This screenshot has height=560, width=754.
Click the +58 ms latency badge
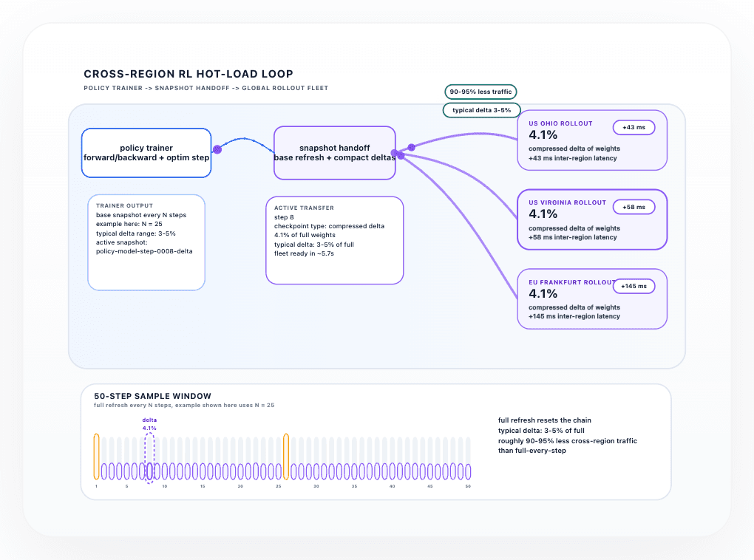(634, 207)
